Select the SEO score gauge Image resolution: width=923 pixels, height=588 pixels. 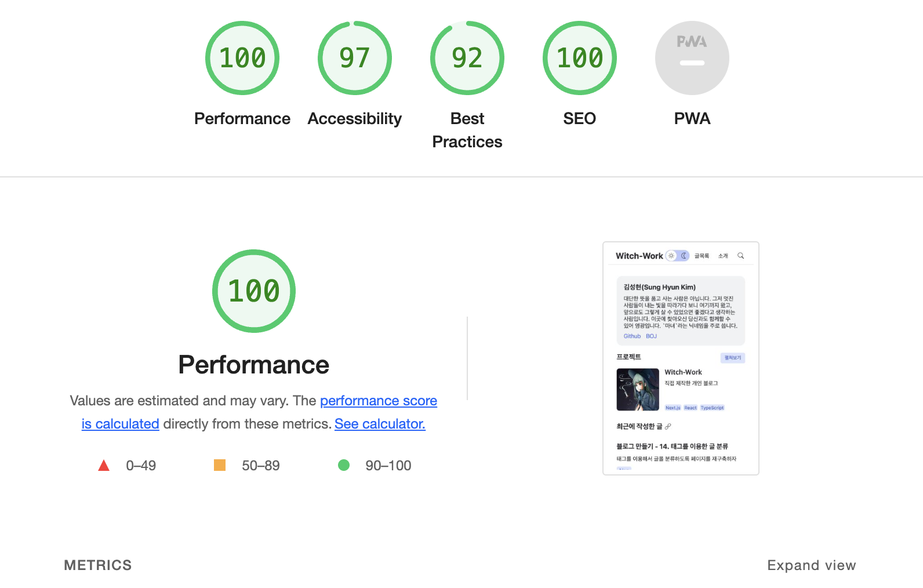580,58
